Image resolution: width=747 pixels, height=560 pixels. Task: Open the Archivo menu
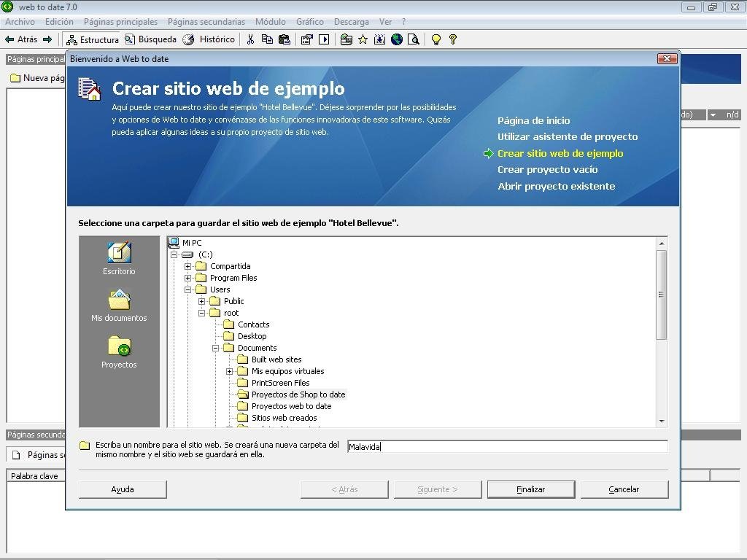click(20, 22)
